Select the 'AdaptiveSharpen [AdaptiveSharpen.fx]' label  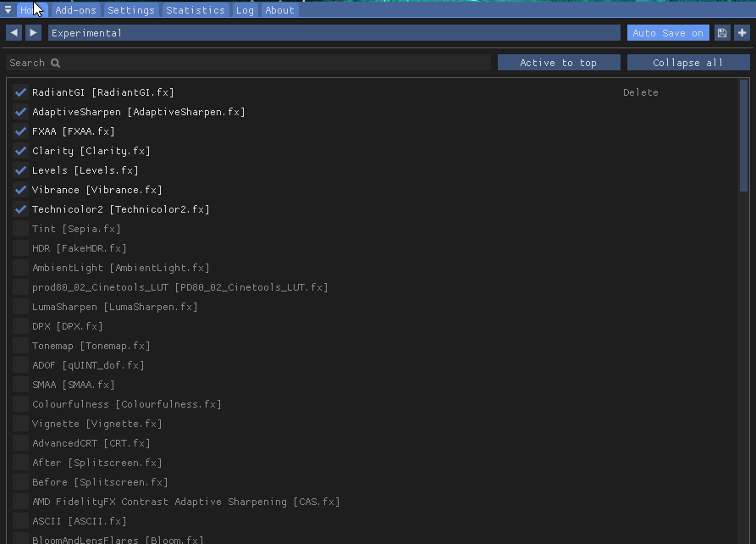tap(138, 112)
